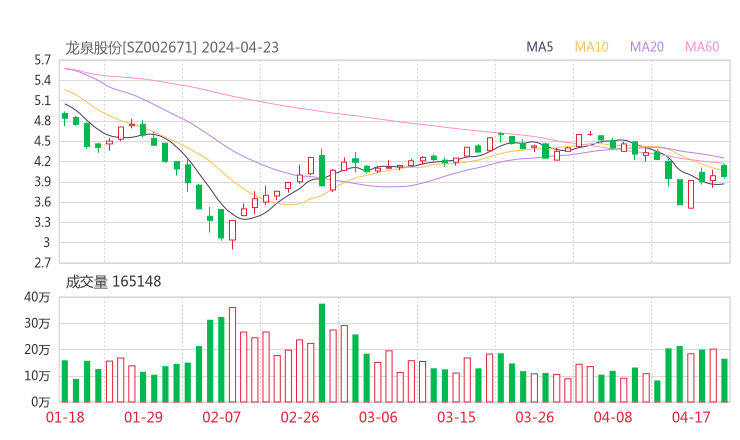Click the MA60 legend label
This screenshot has width=740, height=440.
tap(702, 47)
